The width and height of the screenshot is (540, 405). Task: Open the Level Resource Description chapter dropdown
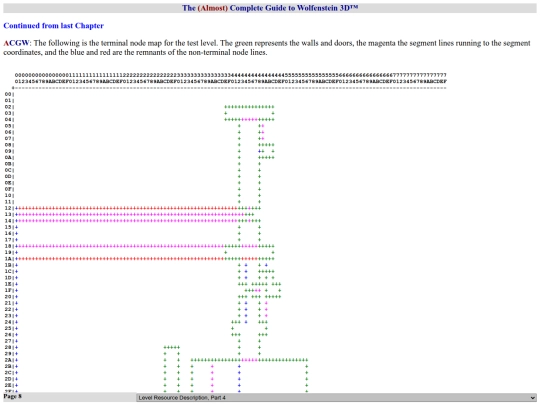click(x=336, y=397)
